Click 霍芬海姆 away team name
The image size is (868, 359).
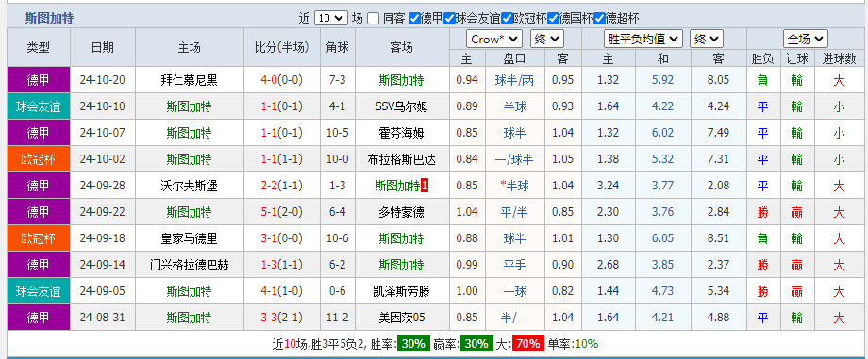(401, 133)
